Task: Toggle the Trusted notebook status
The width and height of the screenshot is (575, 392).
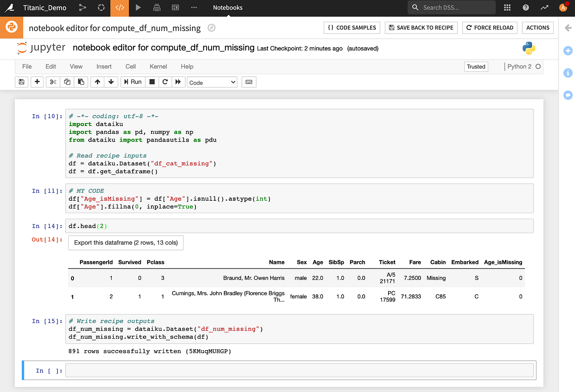Action: coord(476,66)
